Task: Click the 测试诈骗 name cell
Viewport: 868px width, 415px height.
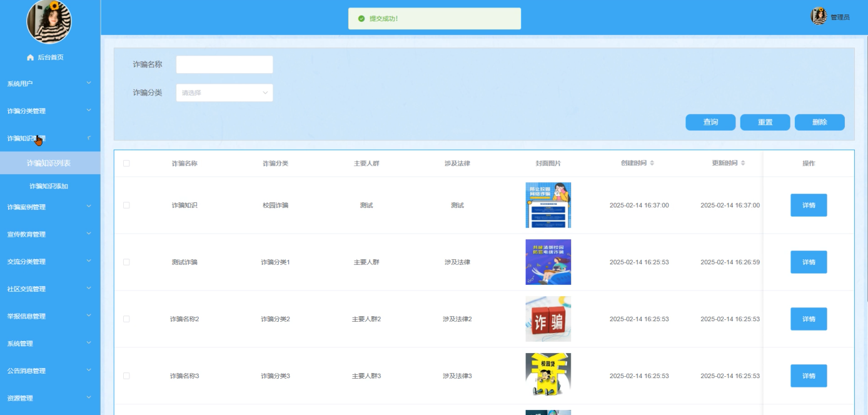Action: pyautogui.click(x=184, y=262)
